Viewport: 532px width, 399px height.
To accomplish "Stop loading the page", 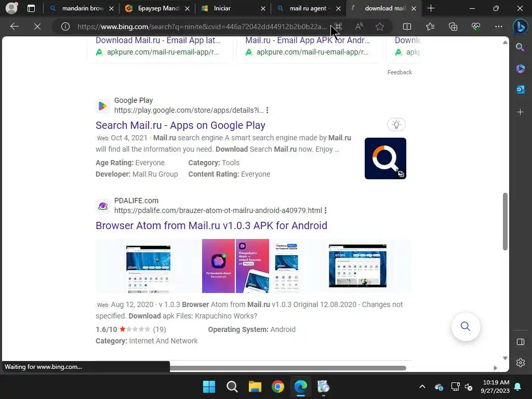I will click(x=37, y=26).
